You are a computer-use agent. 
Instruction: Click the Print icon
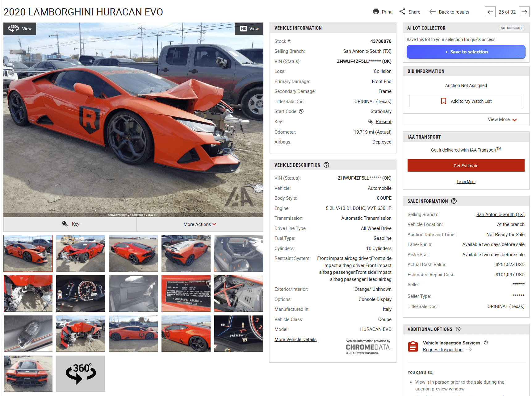point(376,12)
